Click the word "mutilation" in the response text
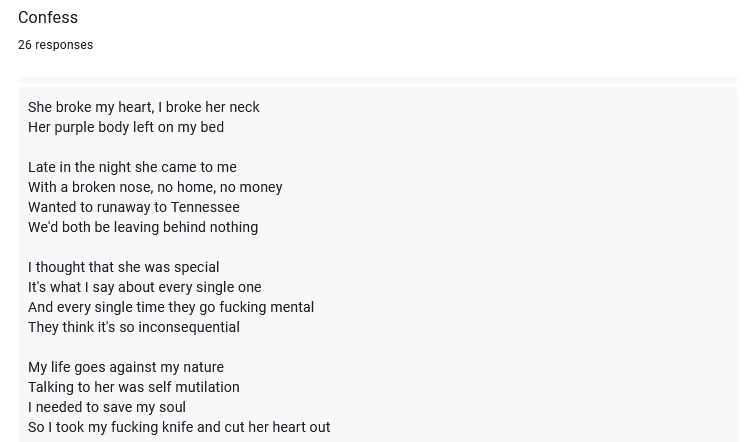745x442 pixels. tap(207, 387)
